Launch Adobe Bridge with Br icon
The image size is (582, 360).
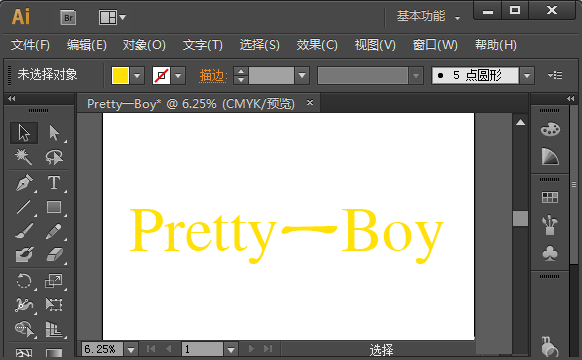tap(68, 17)
